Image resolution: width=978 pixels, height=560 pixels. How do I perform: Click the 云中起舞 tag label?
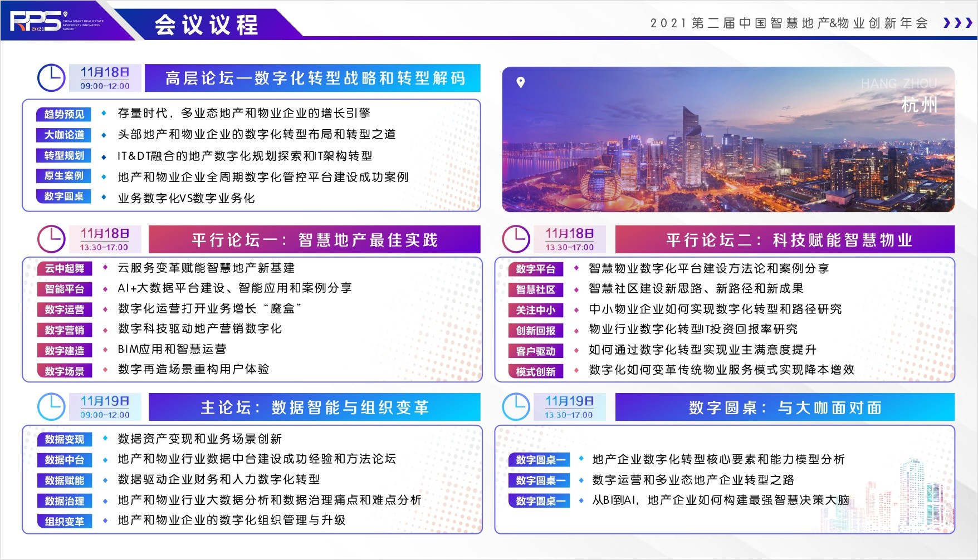tap(65, 268)
